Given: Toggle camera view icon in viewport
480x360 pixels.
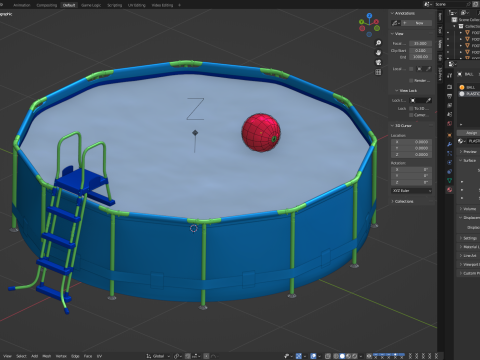Looking at the screenshot, I should (378, 62).
